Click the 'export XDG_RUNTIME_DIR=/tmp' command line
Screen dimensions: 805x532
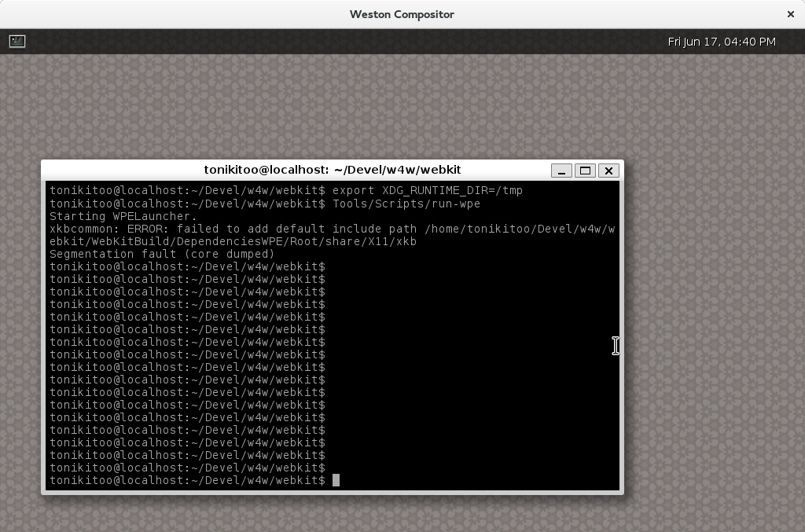click(x=286, y=190)
